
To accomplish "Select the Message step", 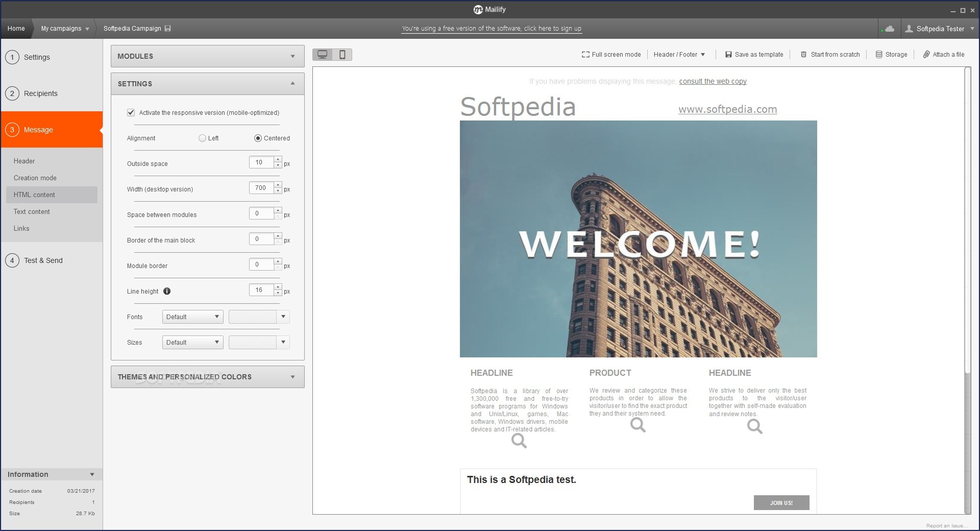I will click(52, 130).
